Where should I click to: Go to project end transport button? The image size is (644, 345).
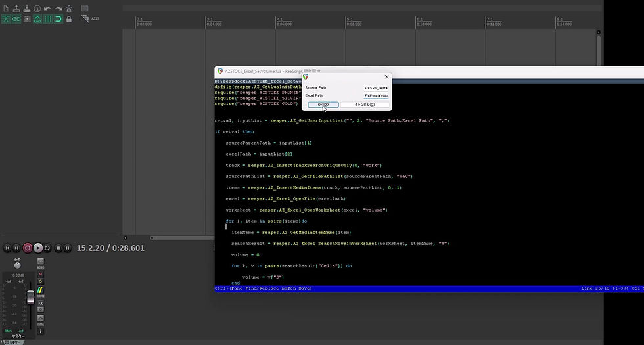click(x=16, y=248)
